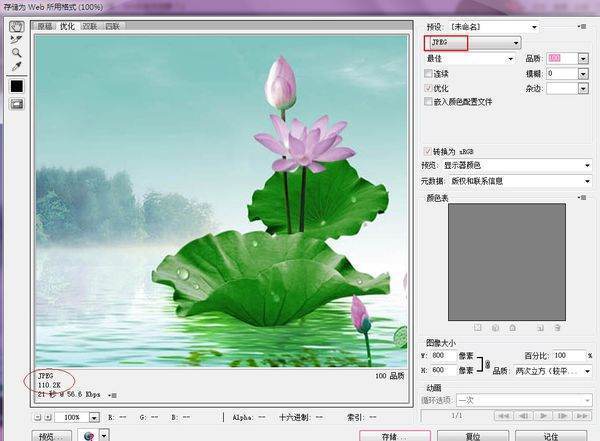
Task: Click the browser preview icon
Action: pyautogui.click(x=90, y=436)
